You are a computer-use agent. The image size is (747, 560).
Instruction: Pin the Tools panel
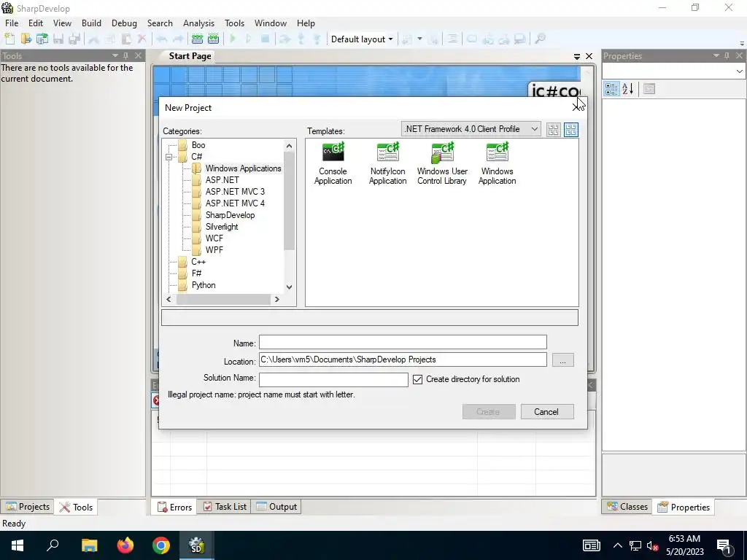[x=125, y=55]
